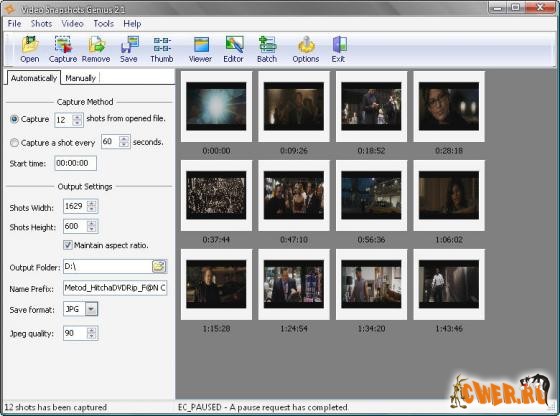The image size is (560, 416).
Task: Select the thumbnail at 0:00:00
Action: point(216,106)
